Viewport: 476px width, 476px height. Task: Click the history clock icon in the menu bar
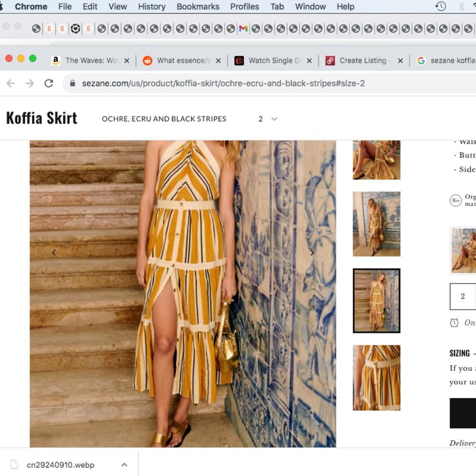[x=441, y=6]
